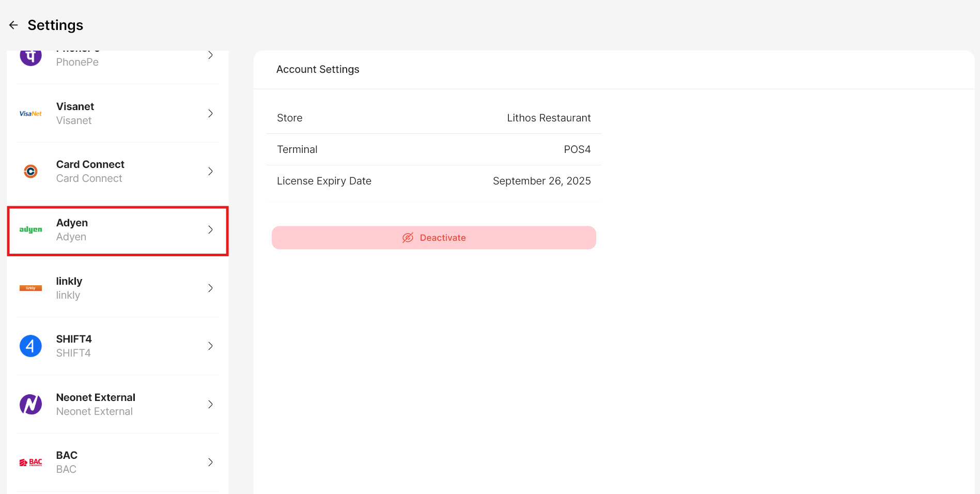Click the Account Settings heading
Screen dimensions: 980x494
(318, 69)
